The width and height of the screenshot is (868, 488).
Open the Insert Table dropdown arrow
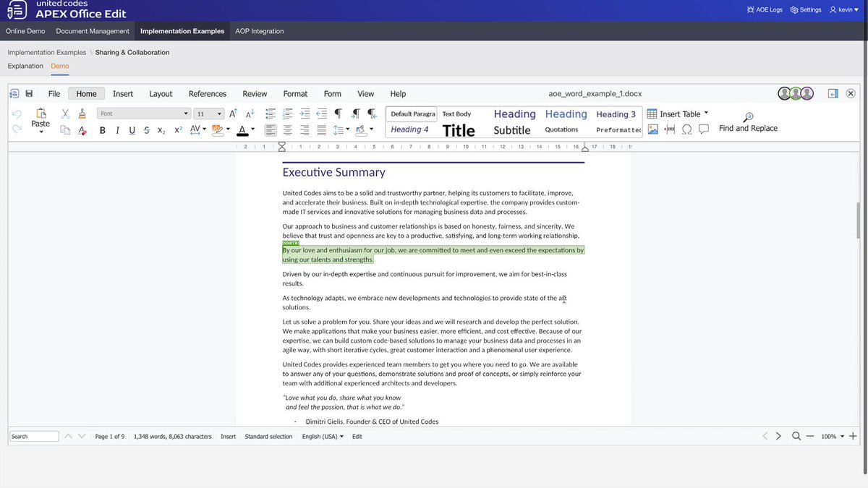[x=706, y=113]
